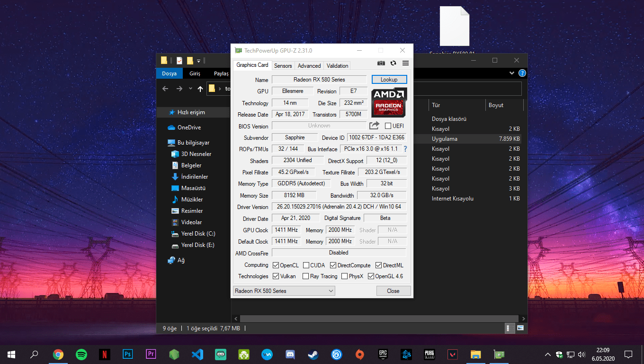Open Discord from the taskbar
This screenshot has width=644, height=364.
(x=290, y=354)
